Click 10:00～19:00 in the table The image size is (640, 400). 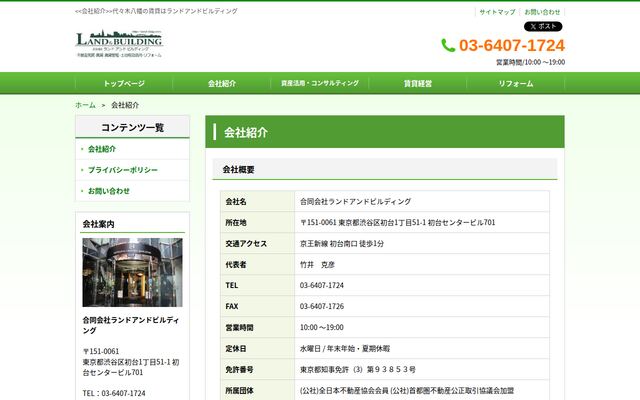322,327
